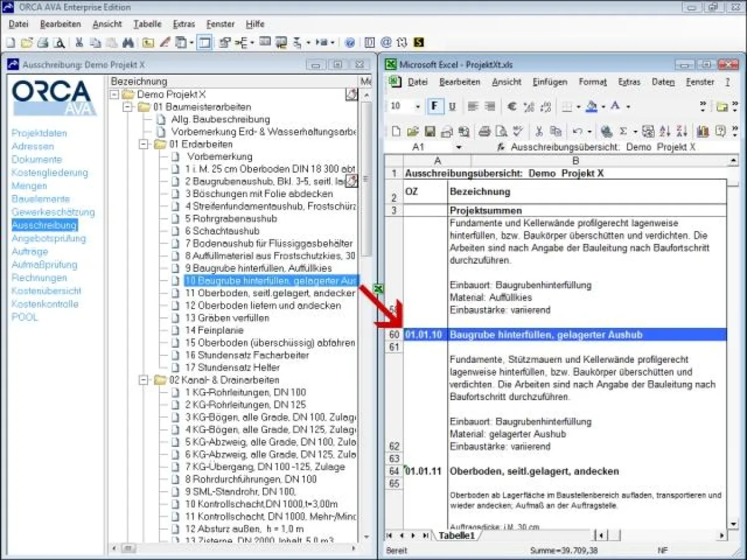Sort ascending with the A-Z icon
Screen dimensions: 747x560
click(x=664, y=131)
